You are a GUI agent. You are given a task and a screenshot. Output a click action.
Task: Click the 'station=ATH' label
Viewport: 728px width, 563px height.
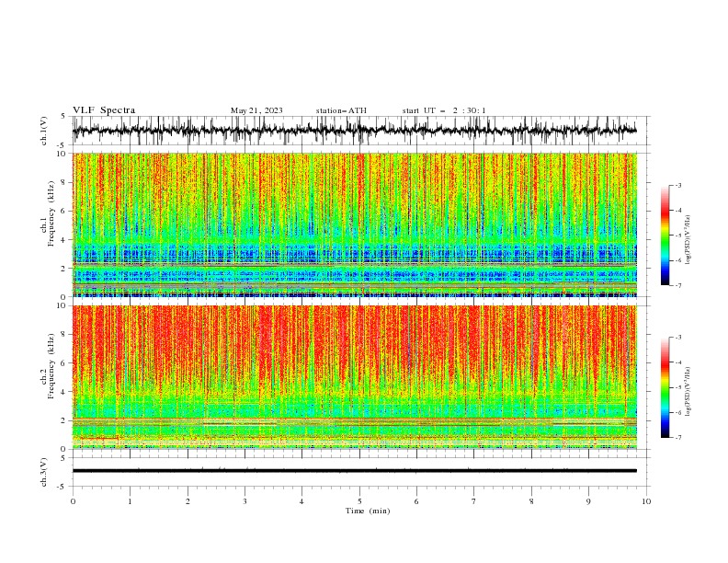[x=341, y=110]
